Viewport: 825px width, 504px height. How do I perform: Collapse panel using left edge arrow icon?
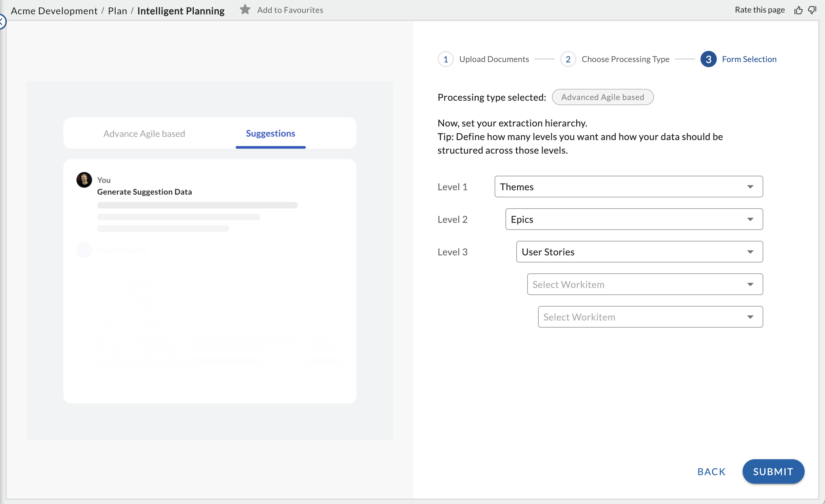pos(2,22)
